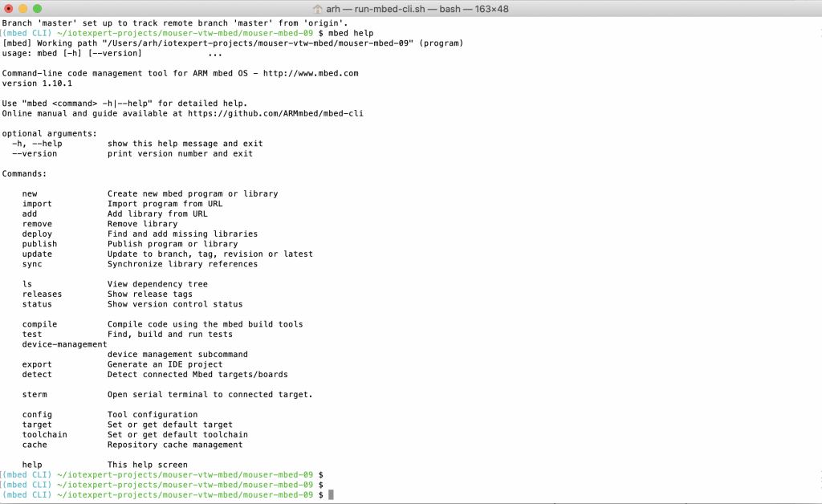Click 'This help screen' description
Screen dimensions: 822x504
148,465
